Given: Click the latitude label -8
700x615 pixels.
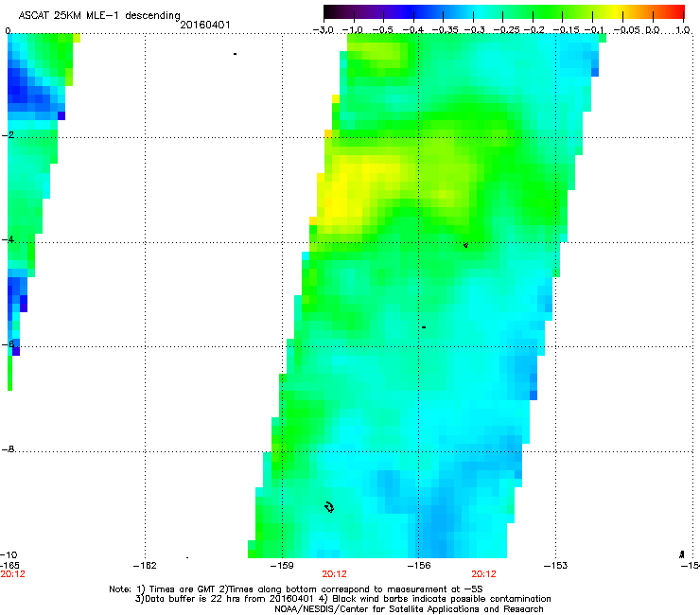Looking at the screenshot, I should point(8,448).
